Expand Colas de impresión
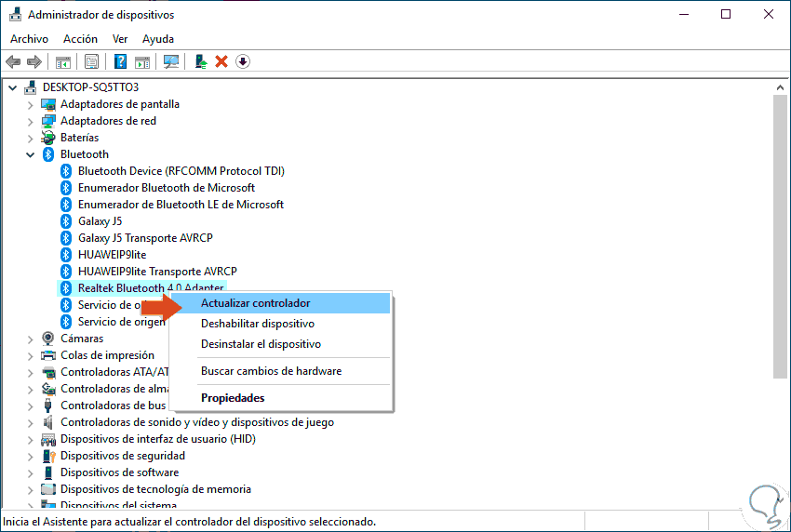791x532 pixels. (x=31, y=356)
